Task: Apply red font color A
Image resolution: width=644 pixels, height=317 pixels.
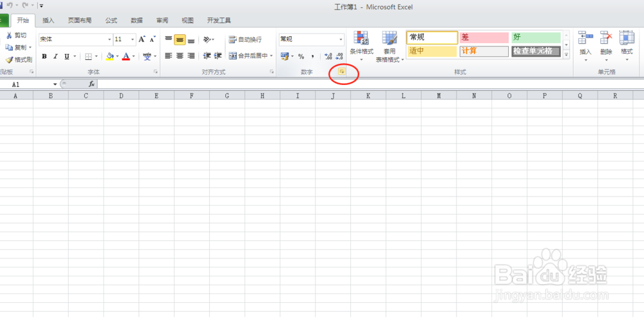Action: [126, 56]
